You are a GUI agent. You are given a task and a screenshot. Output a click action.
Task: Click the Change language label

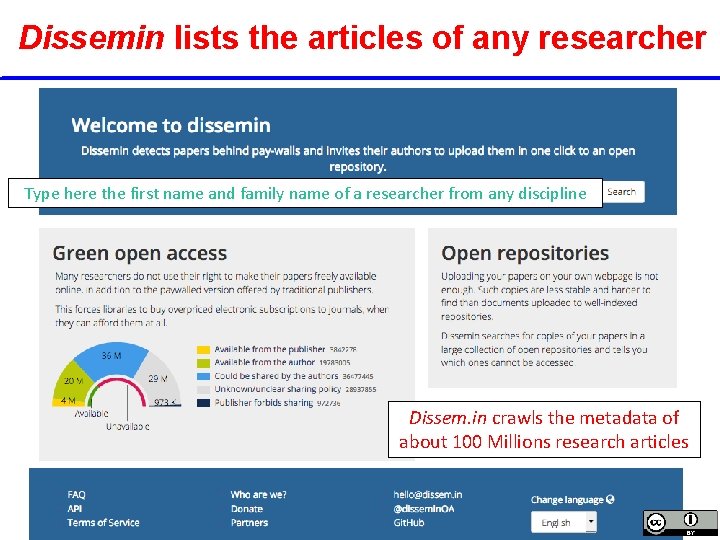pyautogui.click(x=567, y=500)
